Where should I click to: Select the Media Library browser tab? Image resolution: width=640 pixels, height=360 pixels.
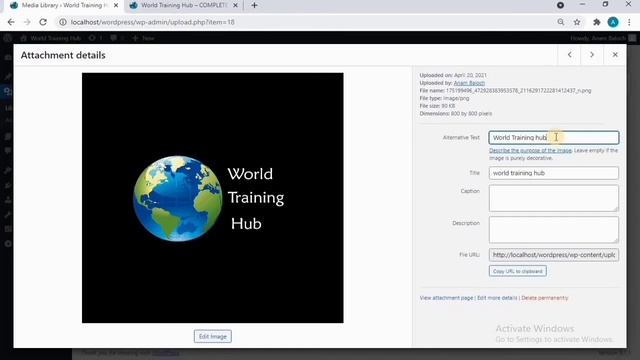pos(64,5)
